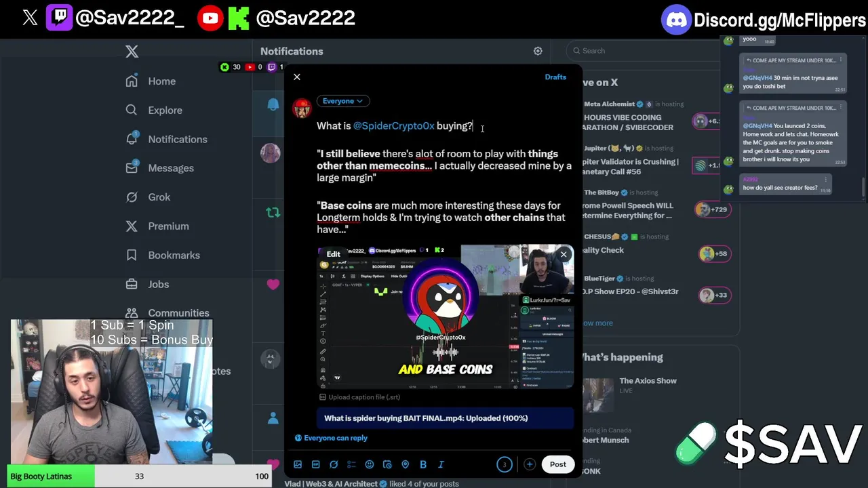The image size is (868, 488).
Task: Open the emoji picker
Action: (x=370, y=464)
